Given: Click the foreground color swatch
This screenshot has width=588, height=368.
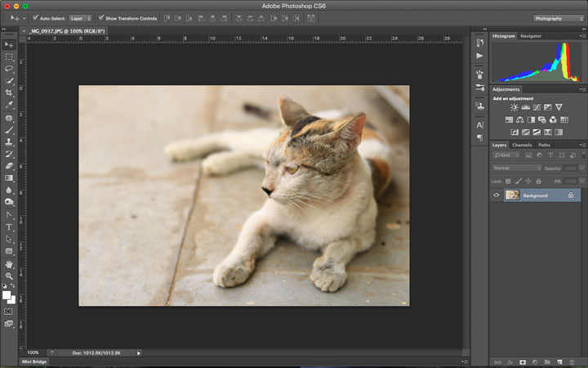Looking at the screenshot, I should (7, 294).
